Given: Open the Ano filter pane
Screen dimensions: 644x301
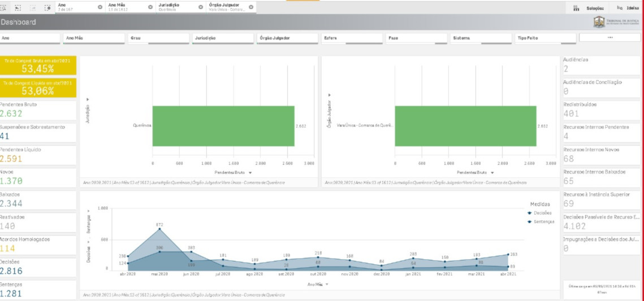Looking at the screenshot, I should coord(30,38).
